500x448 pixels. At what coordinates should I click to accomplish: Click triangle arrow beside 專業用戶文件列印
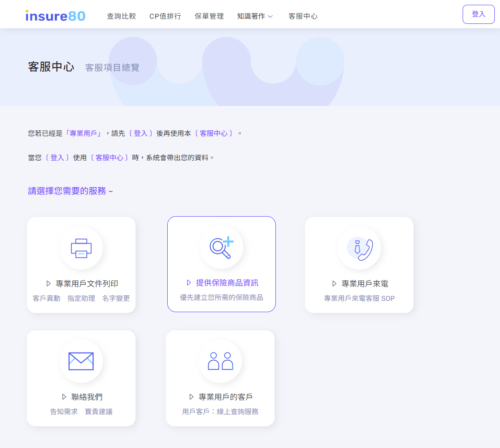point(49,283)
